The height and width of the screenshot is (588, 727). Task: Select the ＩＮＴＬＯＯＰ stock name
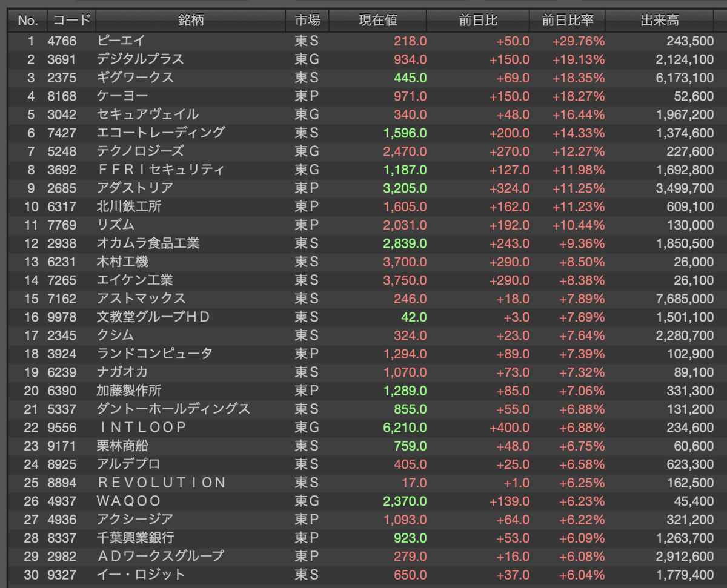point(142,428)
